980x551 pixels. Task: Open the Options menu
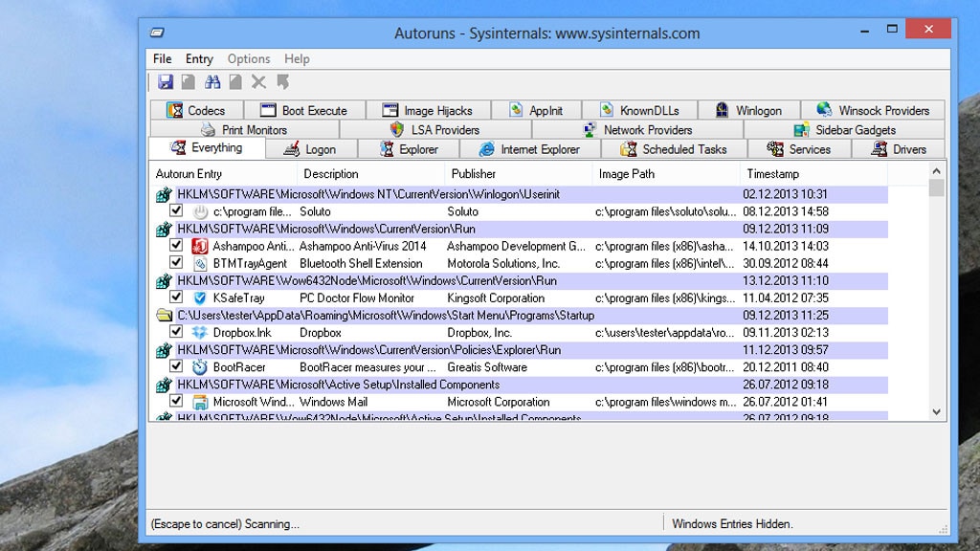pos(249,58)
